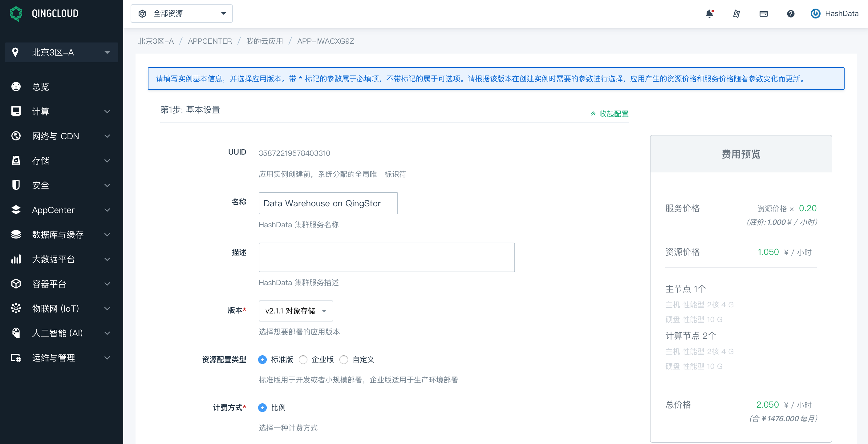The image size is (868, 444).
Task: Click the 物联网 (IoT) network icon
Action: (16, 308)
